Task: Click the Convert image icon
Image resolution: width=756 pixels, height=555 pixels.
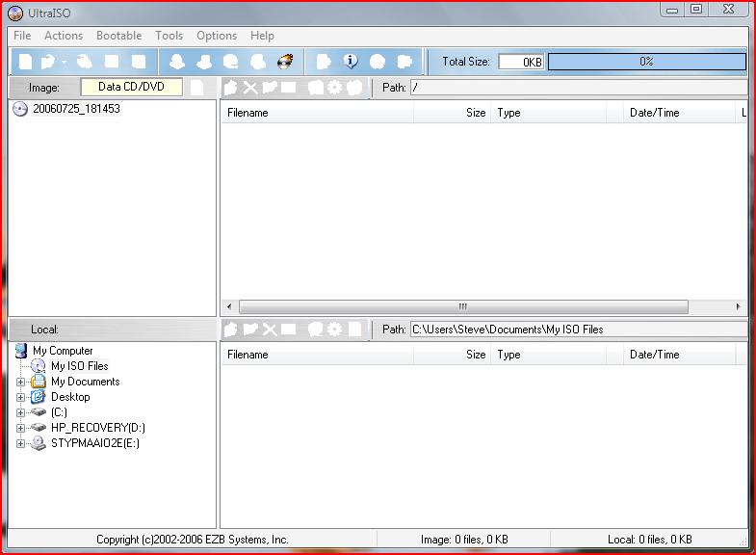Action: point(231,62)
